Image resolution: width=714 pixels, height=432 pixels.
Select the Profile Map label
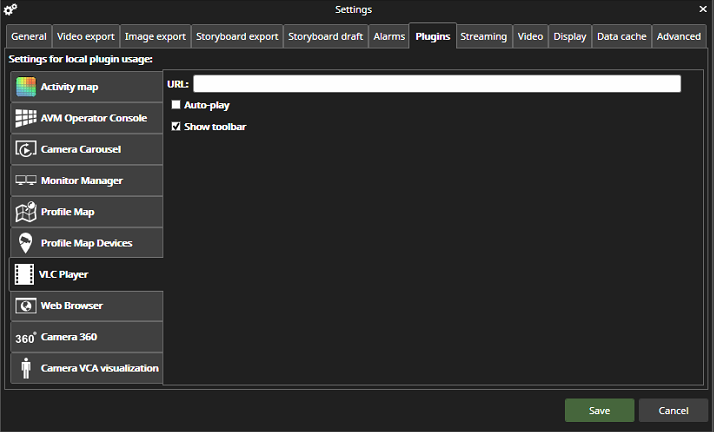coord(67,212)
